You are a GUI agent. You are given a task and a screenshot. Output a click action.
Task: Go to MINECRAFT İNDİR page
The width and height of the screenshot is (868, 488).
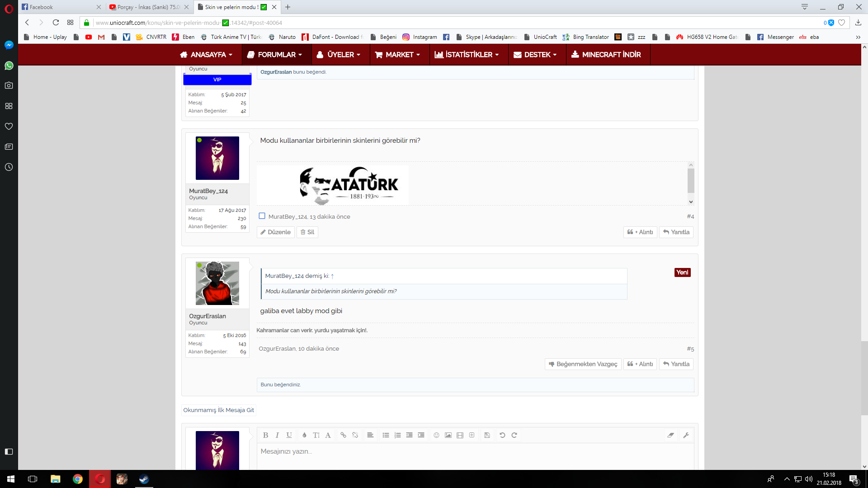(x=606, y=55)
